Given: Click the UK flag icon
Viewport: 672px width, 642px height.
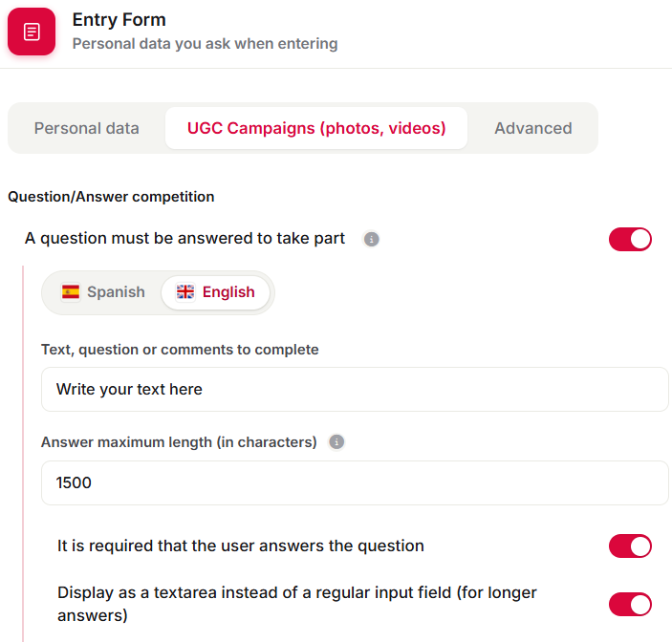Looking at the screenshot, I should pyautogui.click(x=185, y=292).
